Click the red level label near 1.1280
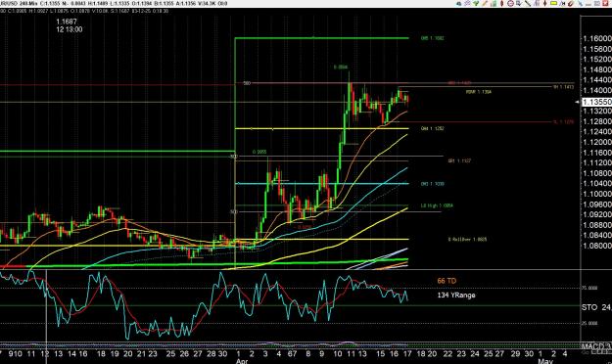The image size is (612, 364). [x=564, y=121]
